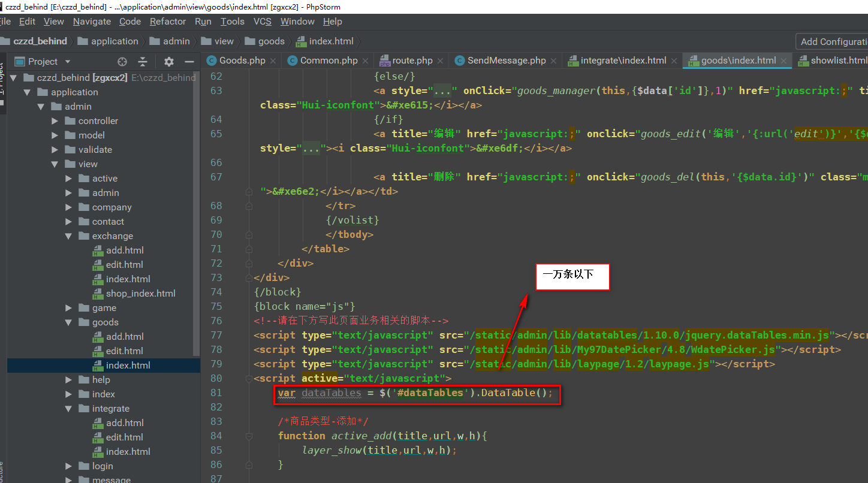Viewport: 868px width, 483px height.
Task: Expand the active folder
Action: click(x=69, y=179)
